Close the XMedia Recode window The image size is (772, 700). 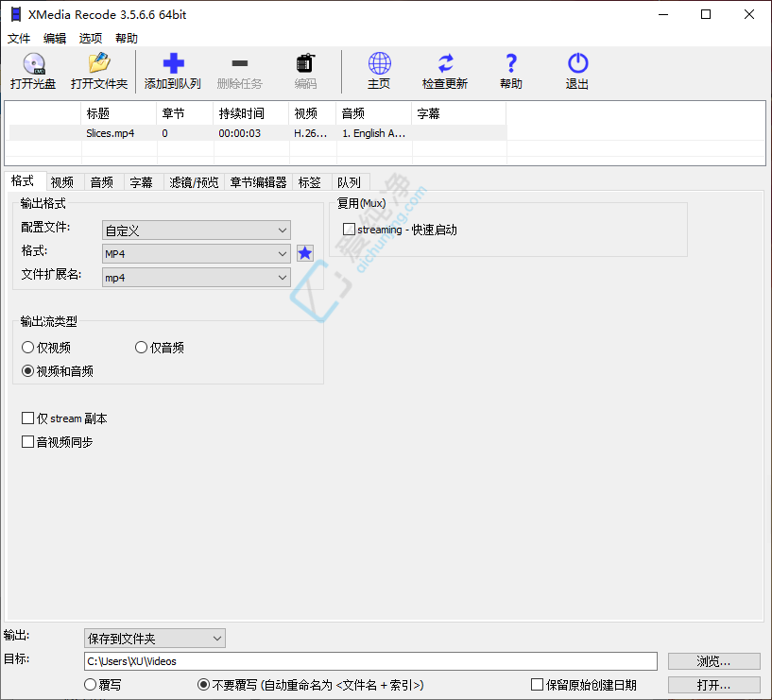point(749,14)
